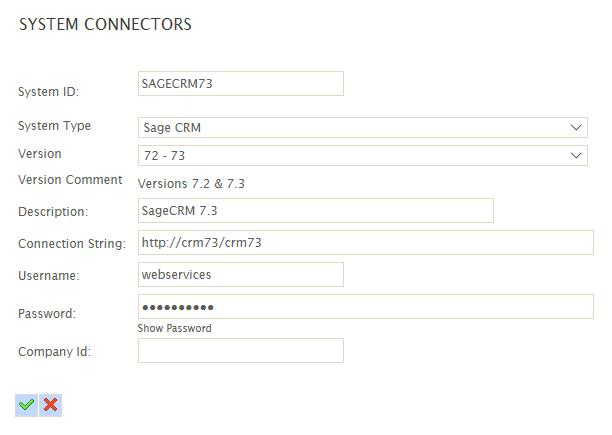Focus the Username field with webservices

point(240,274)
